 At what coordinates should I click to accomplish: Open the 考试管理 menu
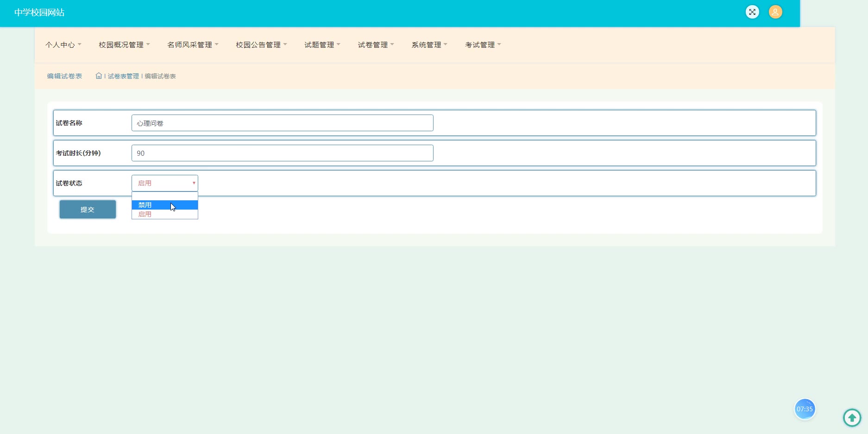(x=483, y=45)
